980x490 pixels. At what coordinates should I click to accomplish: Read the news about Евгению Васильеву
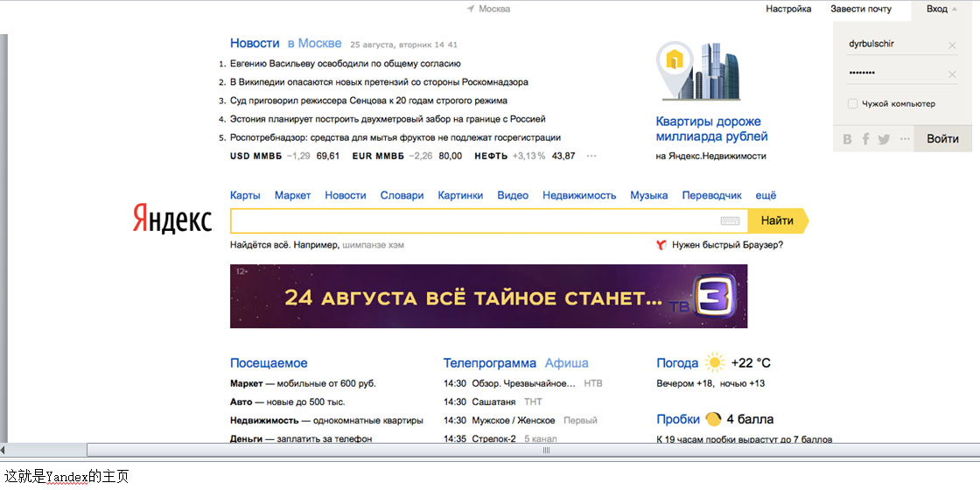[346, 63]
